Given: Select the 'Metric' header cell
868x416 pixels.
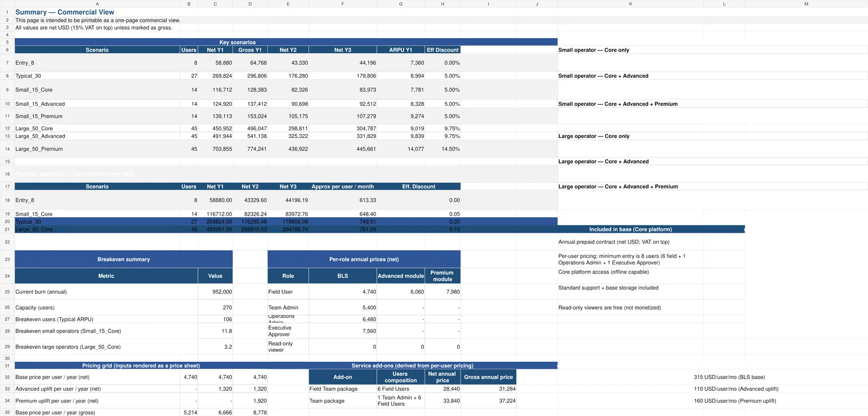Looking at the screenshot, I should [x=106, y=276].
